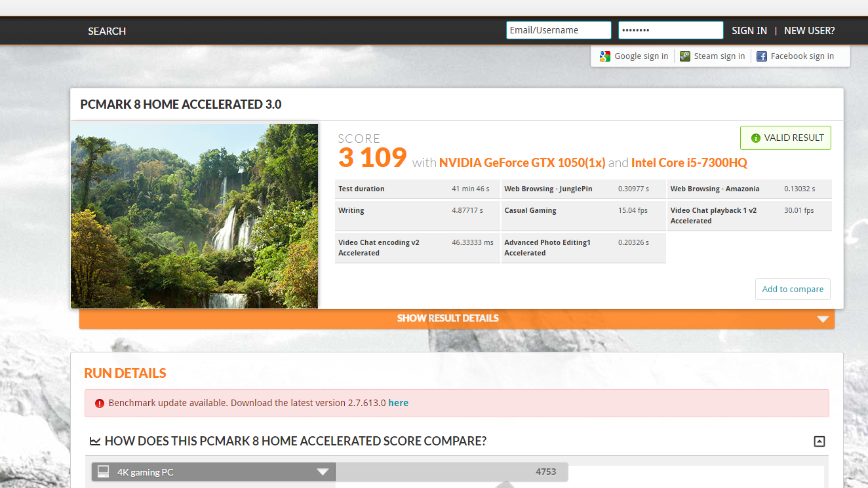
Task: Sign in with Facebook link
Action: tap(802, 56)
